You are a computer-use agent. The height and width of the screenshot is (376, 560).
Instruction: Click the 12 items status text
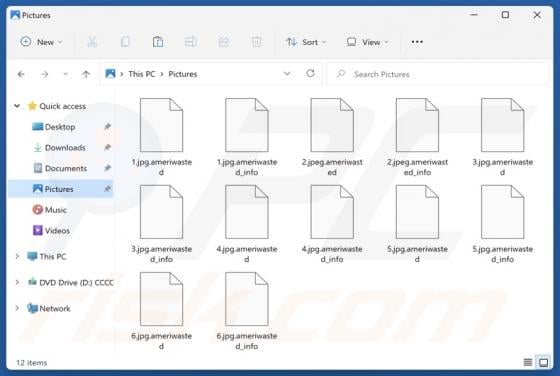pyautogui.click(x=31, y=363)
